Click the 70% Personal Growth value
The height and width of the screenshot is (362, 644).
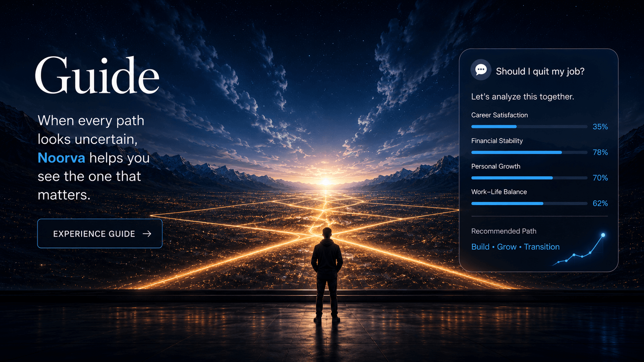[x=600, y=178]
